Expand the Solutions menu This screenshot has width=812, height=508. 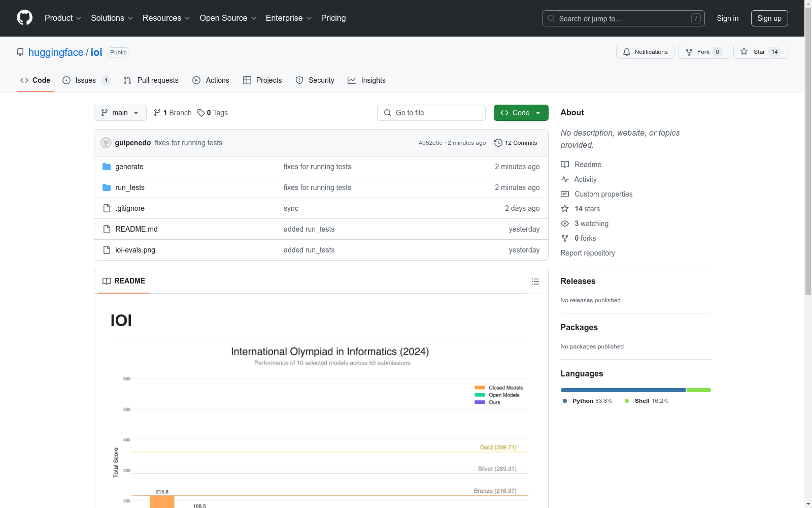click(x=112, y=18)
